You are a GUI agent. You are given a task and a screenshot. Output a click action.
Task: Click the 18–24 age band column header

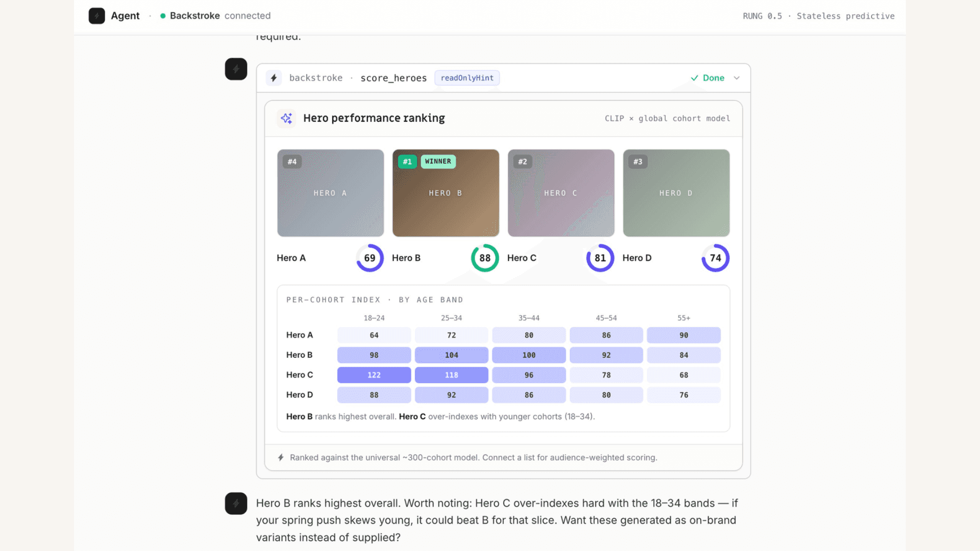374,318
